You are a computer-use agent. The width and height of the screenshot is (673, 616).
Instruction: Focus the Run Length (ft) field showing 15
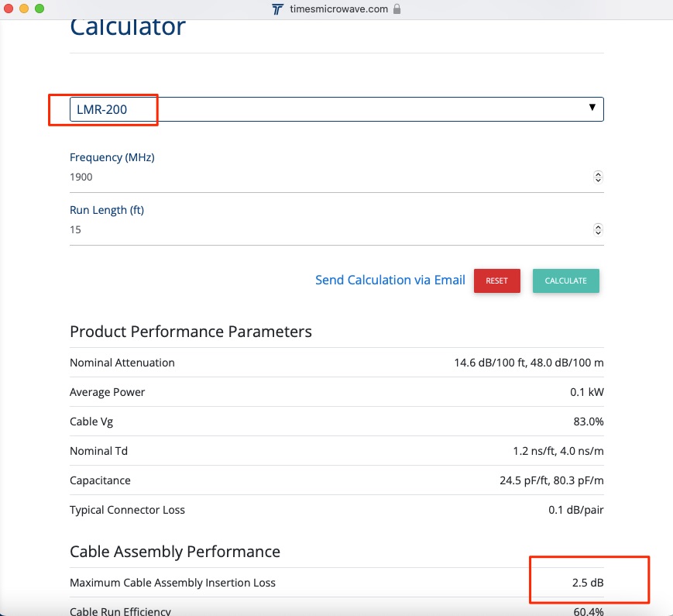tap(325, 230)
